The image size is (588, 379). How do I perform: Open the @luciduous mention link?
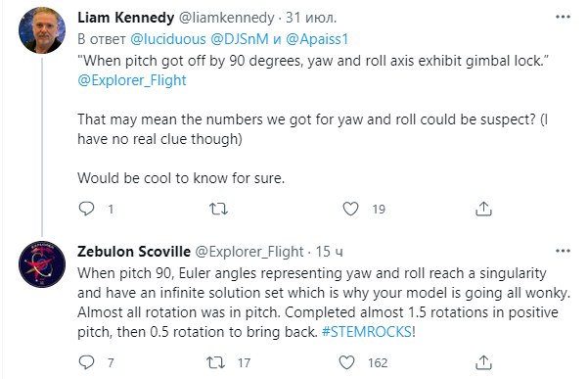pos(168,39)
